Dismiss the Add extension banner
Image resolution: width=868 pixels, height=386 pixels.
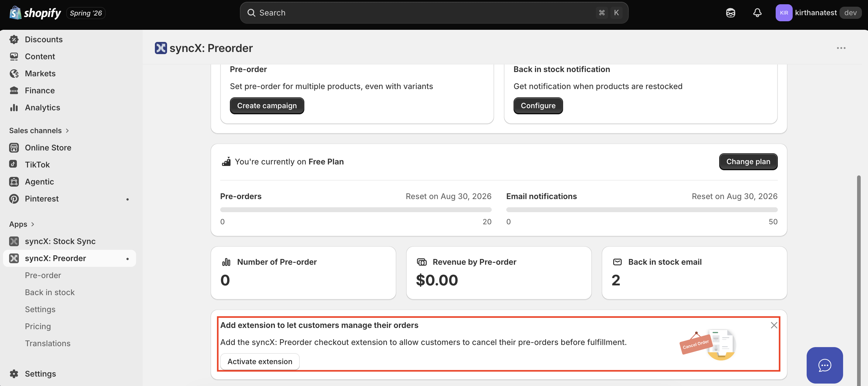click(x=774, y=325)
